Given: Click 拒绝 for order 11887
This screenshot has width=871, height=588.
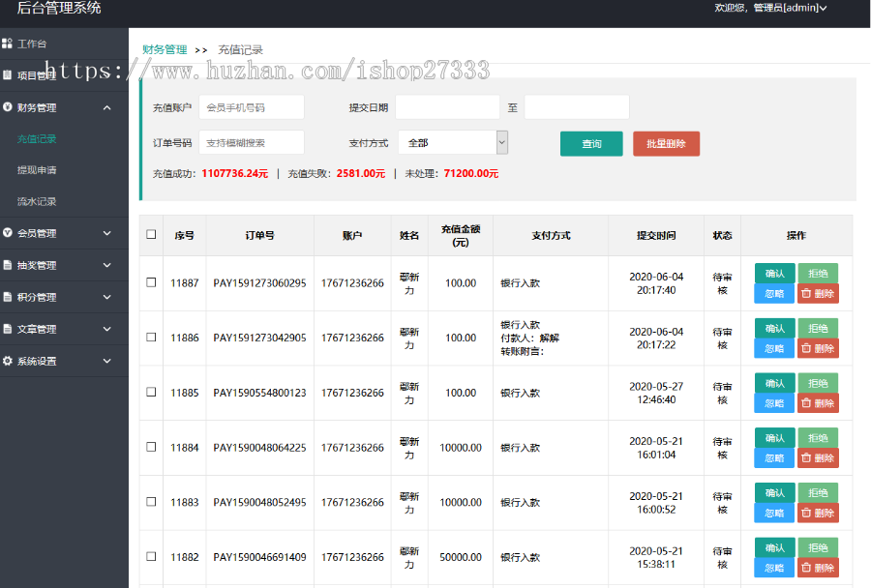Looking at the screenshot, I should pyautogui.click(x=818, y=273).
